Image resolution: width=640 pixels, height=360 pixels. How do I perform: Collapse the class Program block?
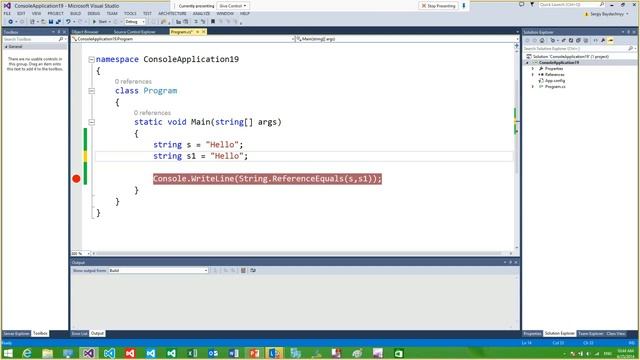pos(91,91)
